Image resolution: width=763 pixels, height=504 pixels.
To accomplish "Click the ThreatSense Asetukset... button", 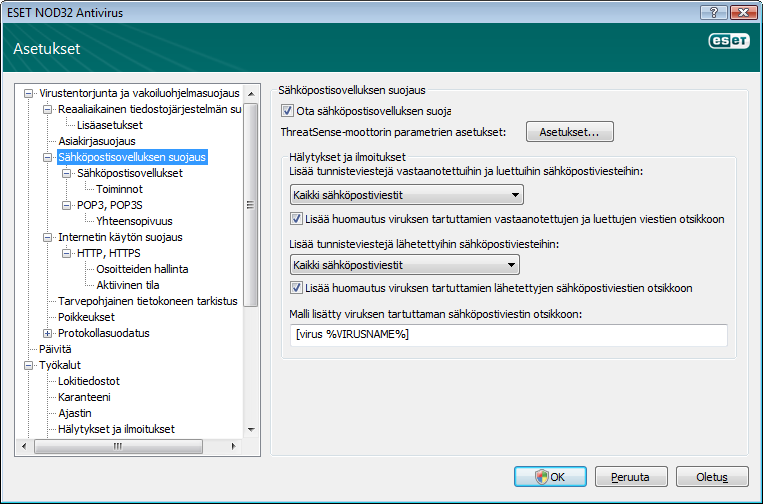I will [570, 132].
